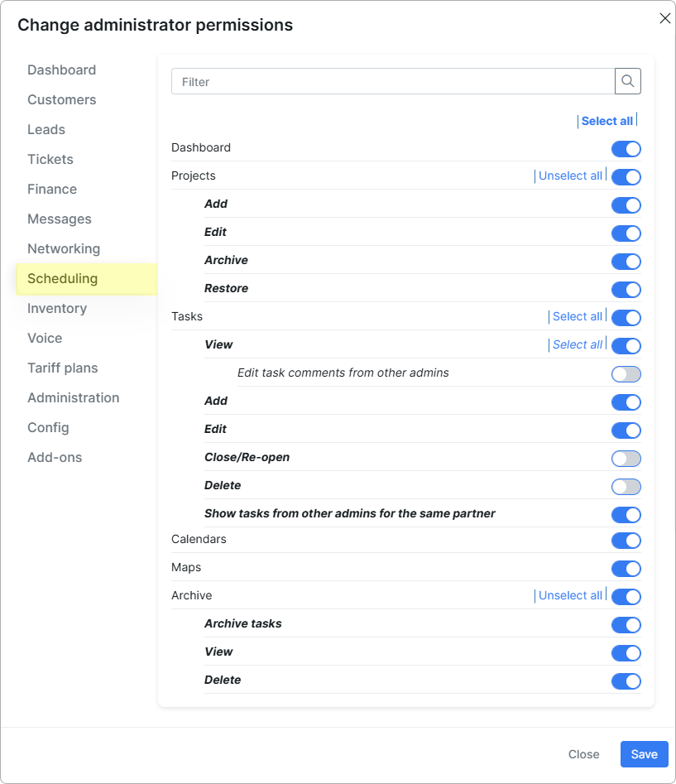Focus the Filter input field
Screen dimensions: 676x784
[x=393, y=81]
